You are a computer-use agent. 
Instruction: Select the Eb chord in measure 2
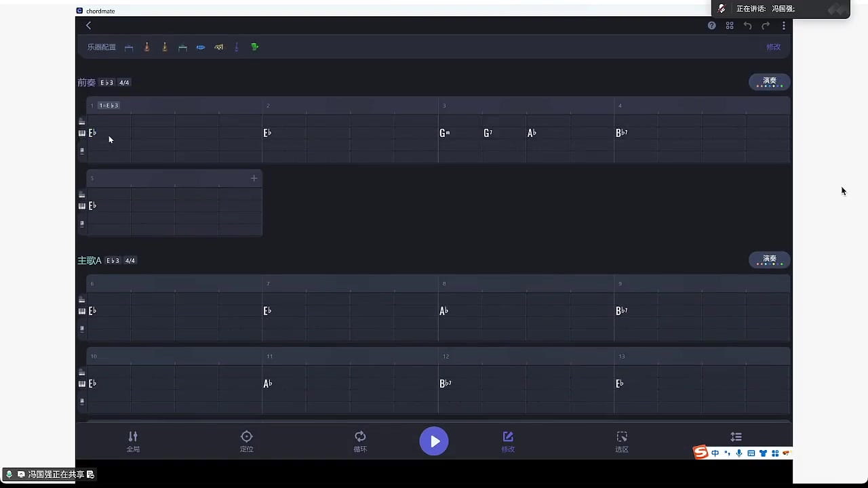point(268,133)
